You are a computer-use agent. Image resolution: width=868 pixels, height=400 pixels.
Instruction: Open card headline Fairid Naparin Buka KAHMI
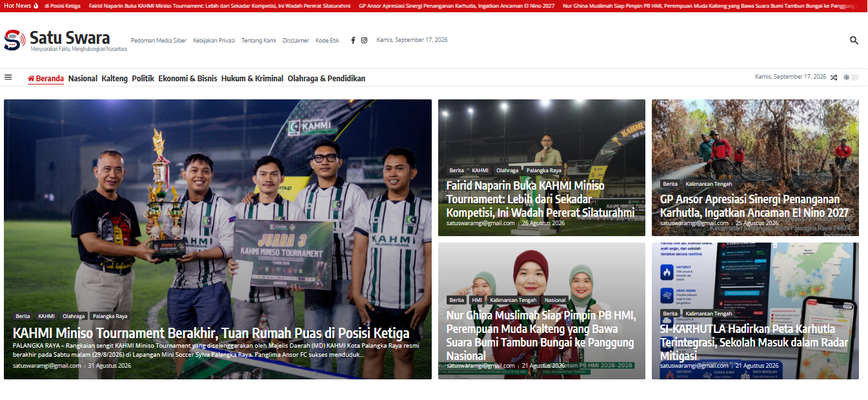pyautogui.click(x=541, y=199)
